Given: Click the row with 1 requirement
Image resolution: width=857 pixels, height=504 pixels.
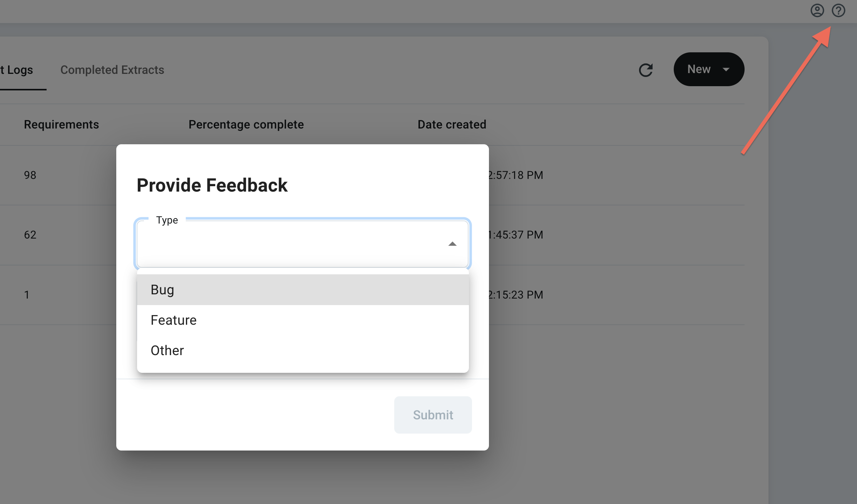Looking at the screenshot, I should 27,295.
